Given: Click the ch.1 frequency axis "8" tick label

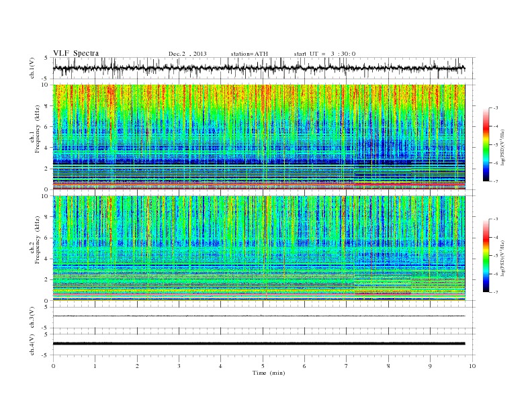Looking at the screenshot, I should [46, 106].
